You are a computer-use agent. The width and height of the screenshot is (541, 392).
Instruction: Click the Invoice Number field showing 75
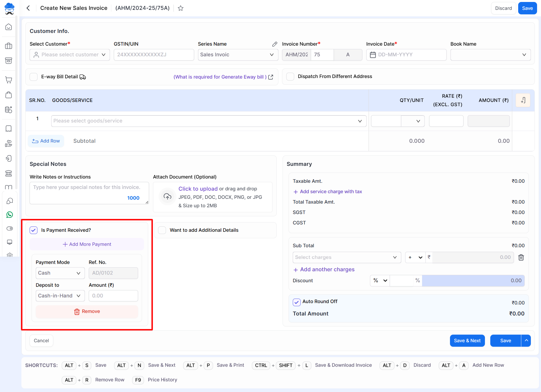click(x=322, y=55)
